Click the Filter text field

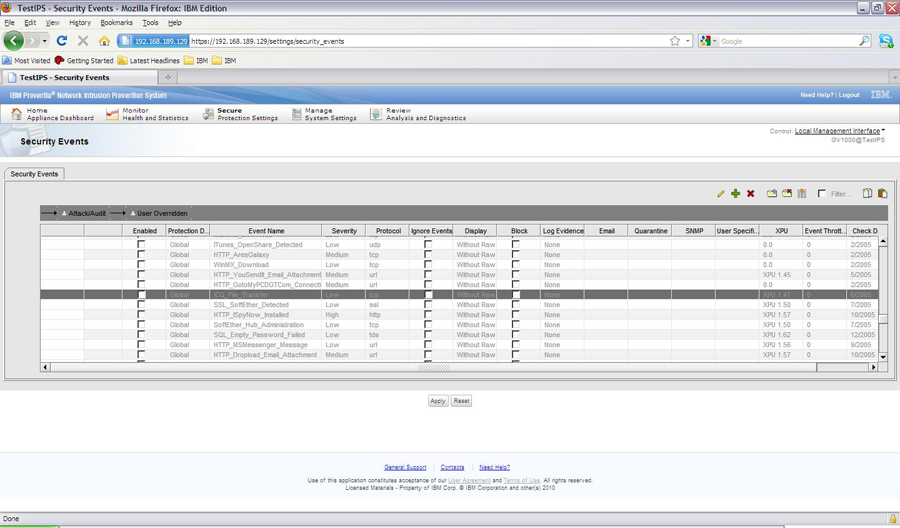pyautogui.click(x=841, y=194)
